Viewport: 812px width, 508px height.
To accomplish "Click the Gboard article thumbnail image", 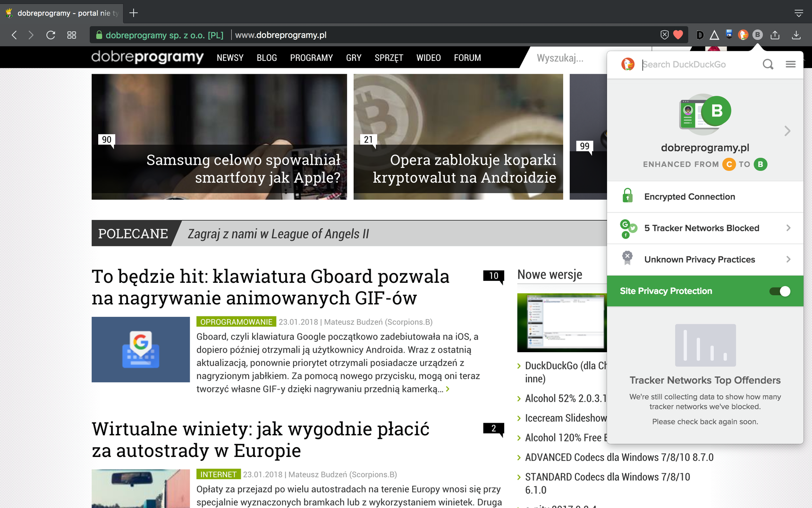I will 141,349.
